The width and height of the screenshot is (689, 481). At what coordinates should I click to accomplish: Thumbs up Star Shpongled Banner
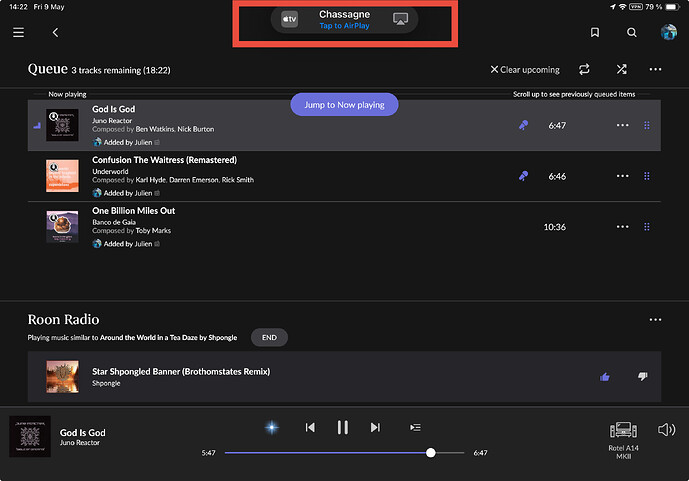click(x=605, y=377)
